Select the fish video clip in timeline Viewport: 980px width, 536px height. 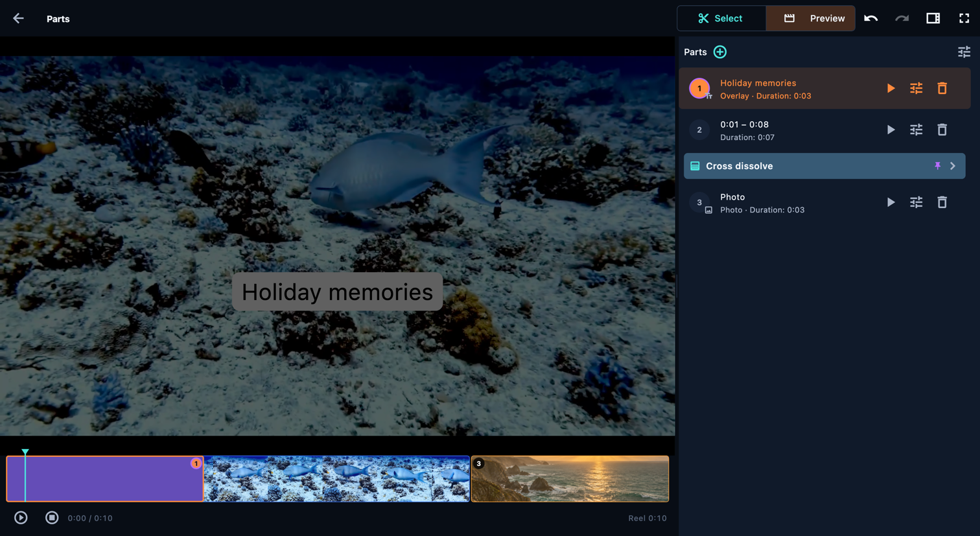pyautogui.click(x=337, y=479)
